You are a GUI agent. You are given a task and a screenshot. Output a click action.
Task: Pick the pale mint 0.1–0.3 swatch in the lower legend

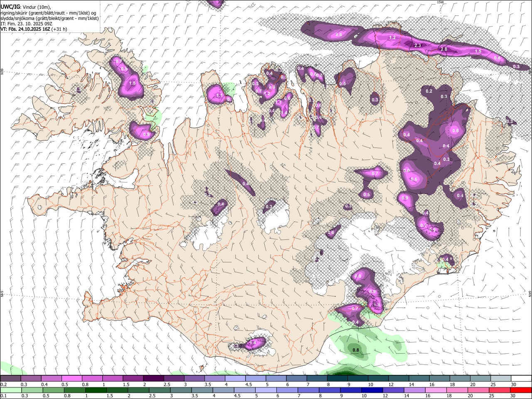click(11, 390)
